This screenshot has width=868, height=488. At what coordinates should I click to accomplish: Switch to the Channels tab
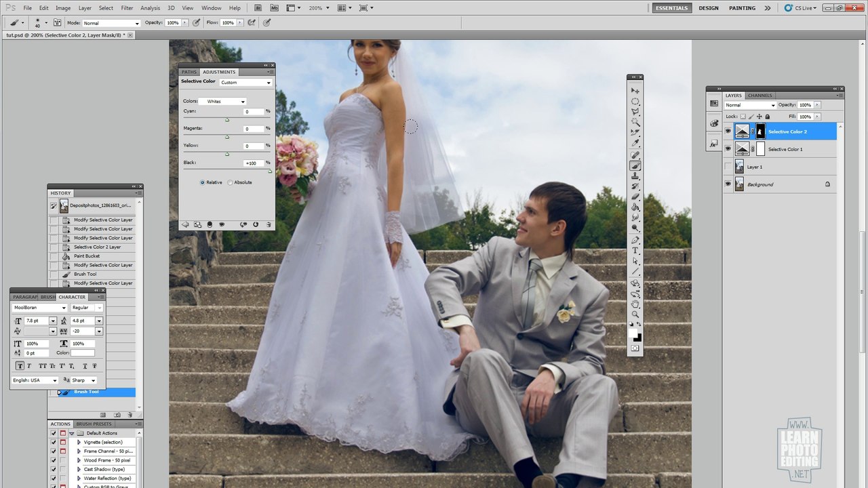point(759,96)
